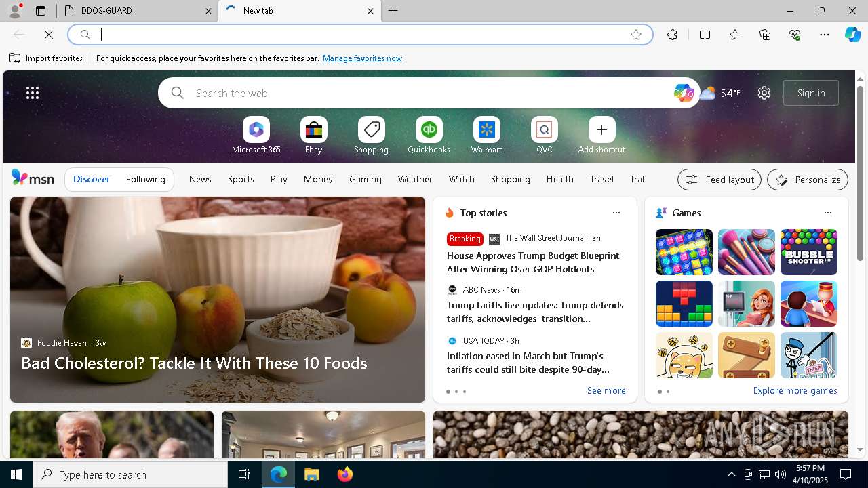Open Microsoft 365 shortcut
Image resolution: width=868 pixels, height=488 pixels.
tap(256, 136)
